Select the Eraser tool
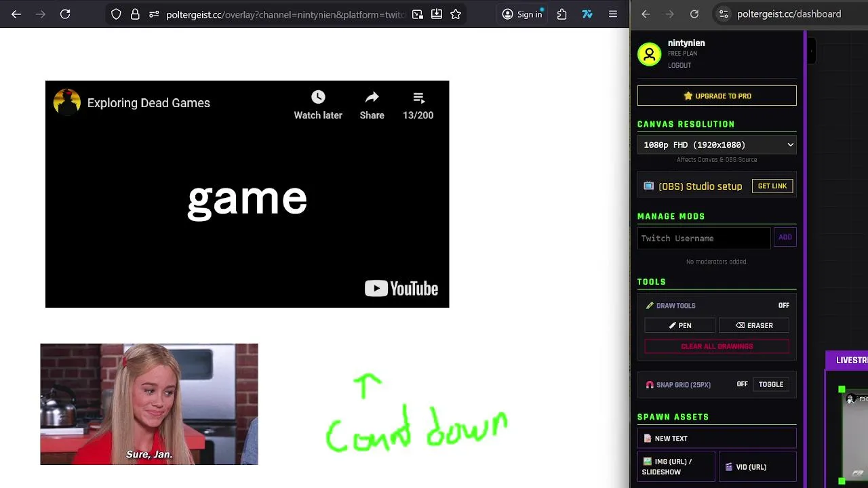 pos(754,325)
